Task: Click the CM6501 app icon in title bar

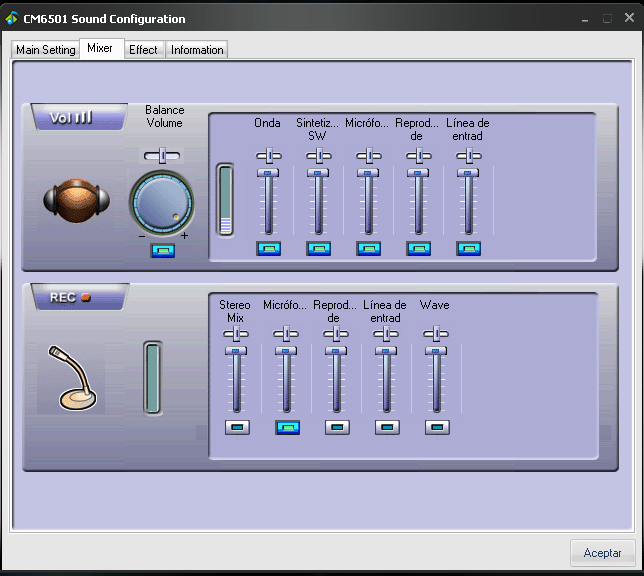Action: tap(12, 18)
